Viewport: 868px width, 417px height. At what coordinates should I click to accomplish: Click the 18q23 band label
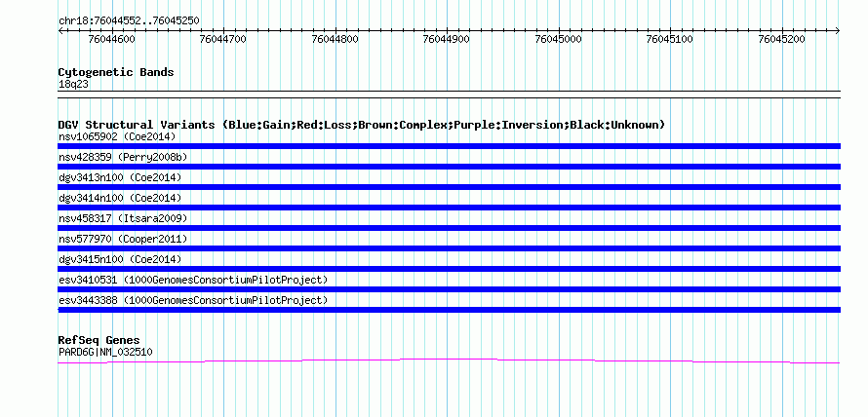coord(73,85)
